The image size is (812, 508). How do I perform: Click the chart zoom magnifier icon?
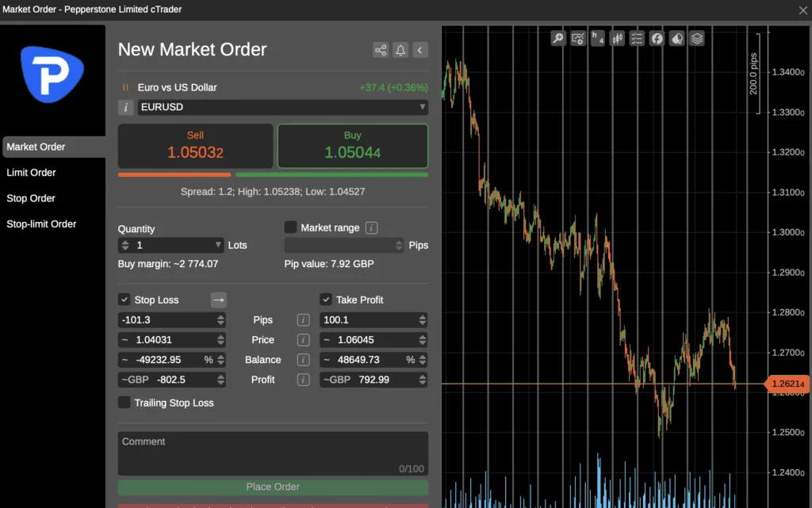pyautogui.click(x=557, y=38)
